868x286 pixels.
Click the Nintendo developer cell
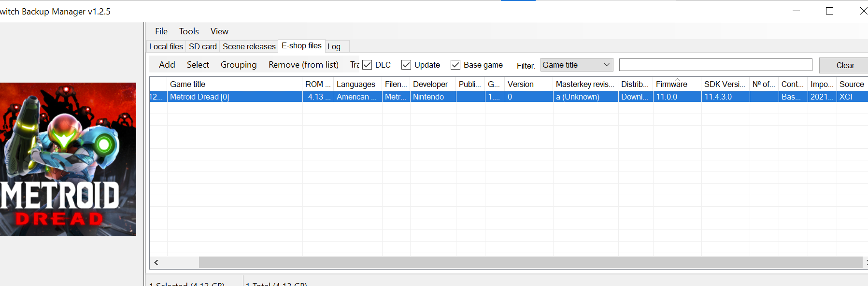tap(433, 97)
